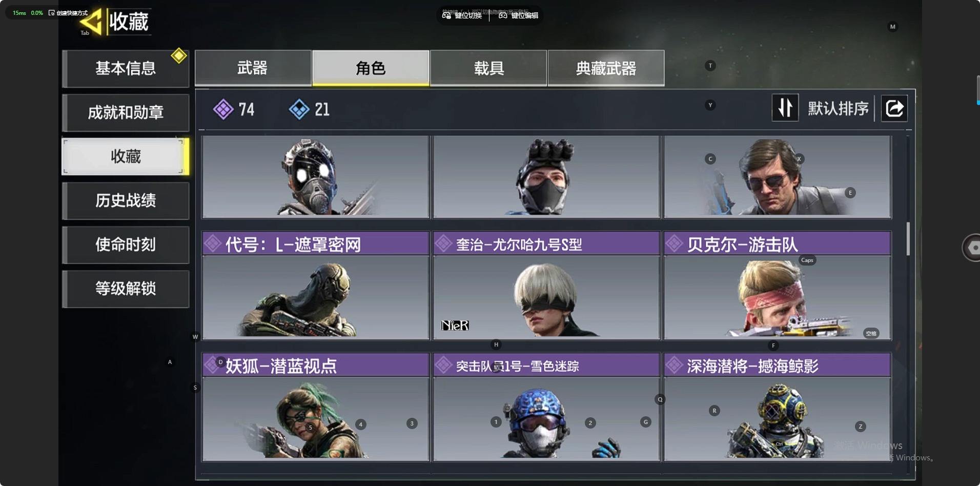
Task: Select the 使命时刻 menu item
Action: pos(126,245)
